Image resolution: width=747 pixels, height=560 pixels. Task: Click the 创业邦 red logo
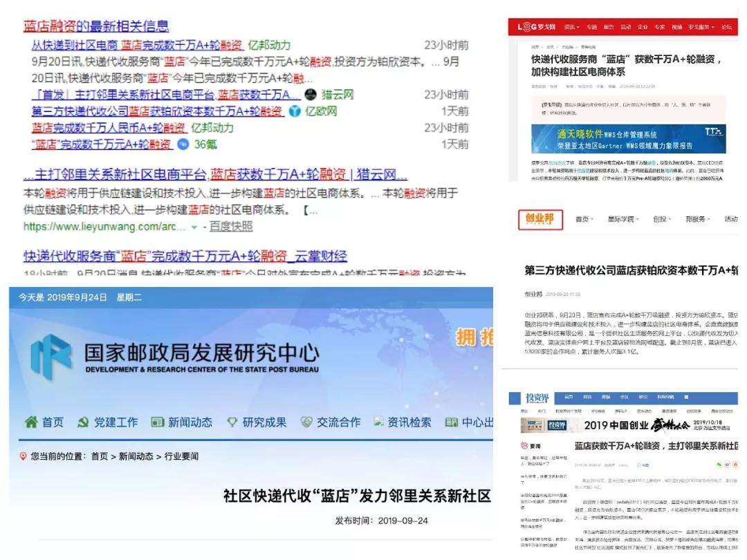(x=540, y=219)
